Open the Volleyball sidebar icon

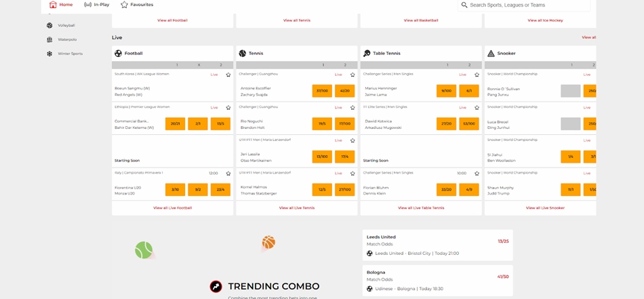point(49,26)
